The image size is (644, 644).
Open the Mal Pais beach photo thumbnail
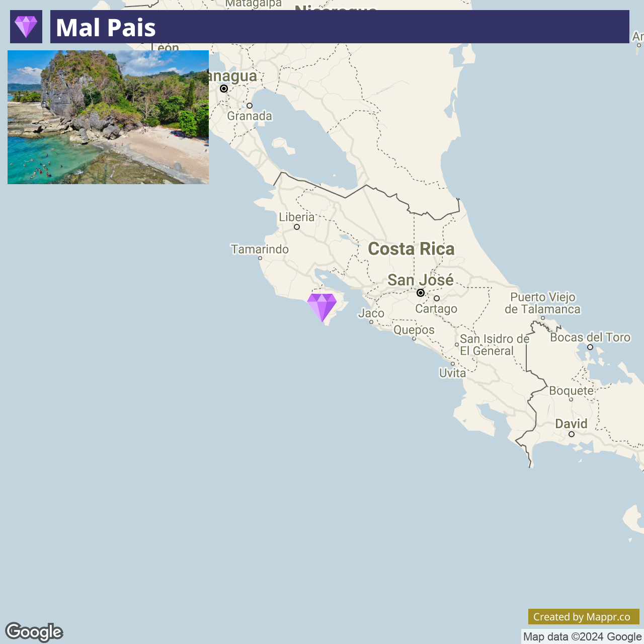[x=108, y=117]
